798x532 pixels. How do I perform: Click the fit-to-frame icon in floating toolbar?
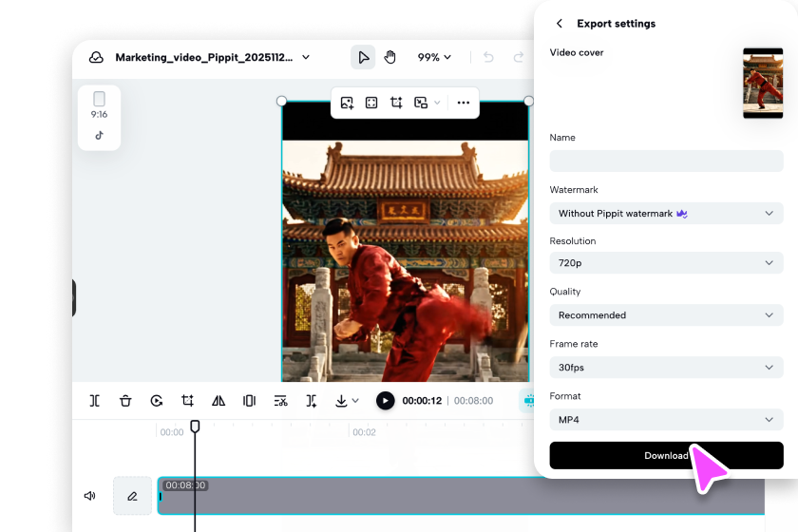pyautogui.click(x=371, y=103)
